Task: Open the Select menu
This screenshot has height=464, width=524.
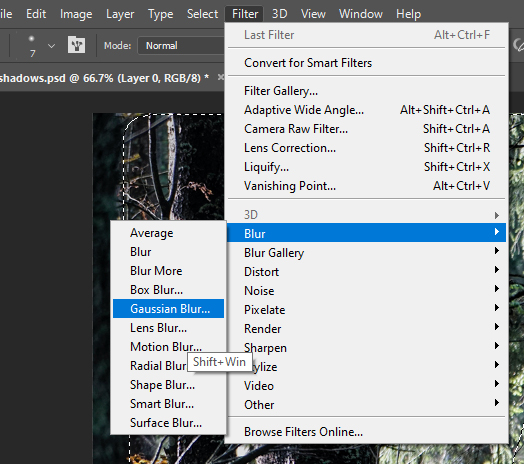Action: [x=202, y=14]
